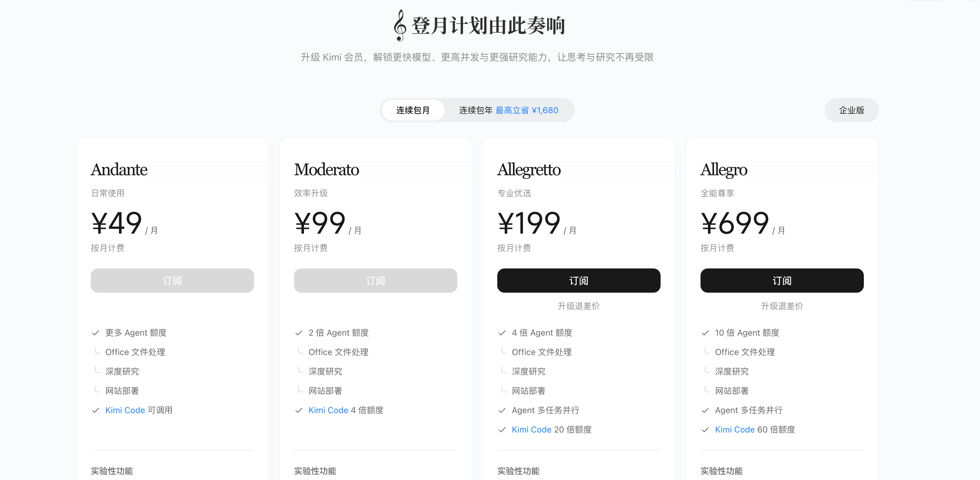980x480 pixels.
Task: Click 订阅 button under Andante plan
Action: 172,281
